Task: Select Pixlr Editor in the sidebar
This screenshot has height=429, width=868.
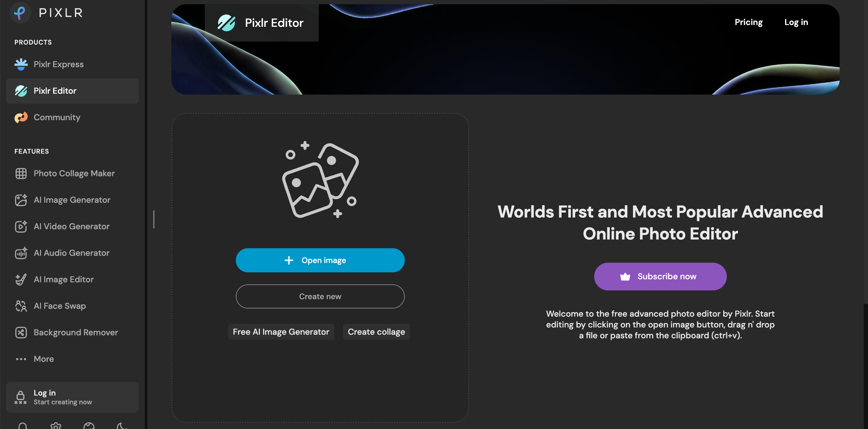Action: (x=72, y=91)
